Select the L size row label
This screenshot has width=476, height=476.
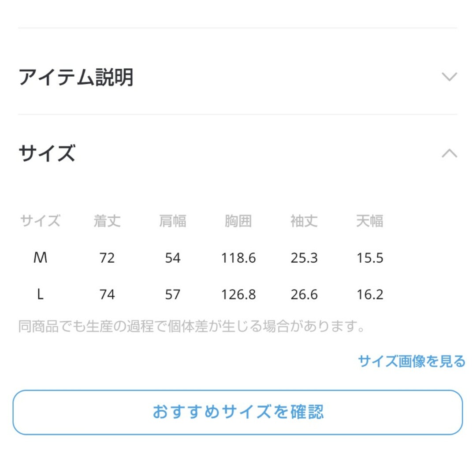click(x=41, y=294)
